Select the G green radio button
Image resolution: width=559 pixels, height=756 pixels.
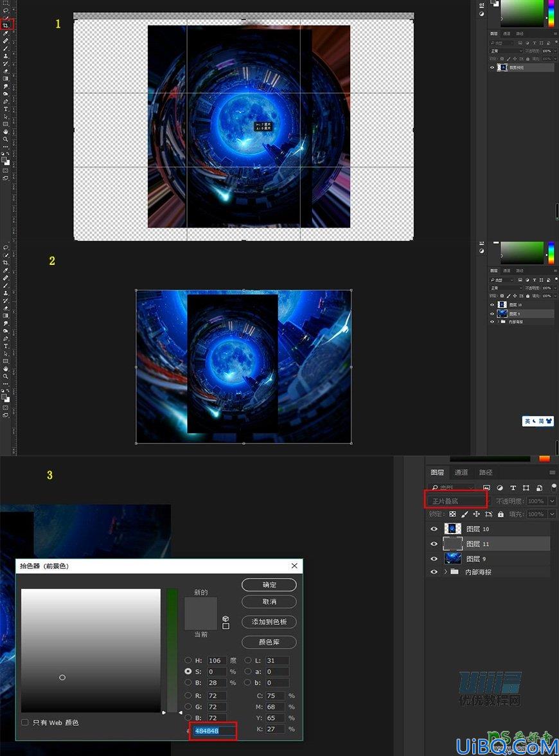click(x=188, y=707)
